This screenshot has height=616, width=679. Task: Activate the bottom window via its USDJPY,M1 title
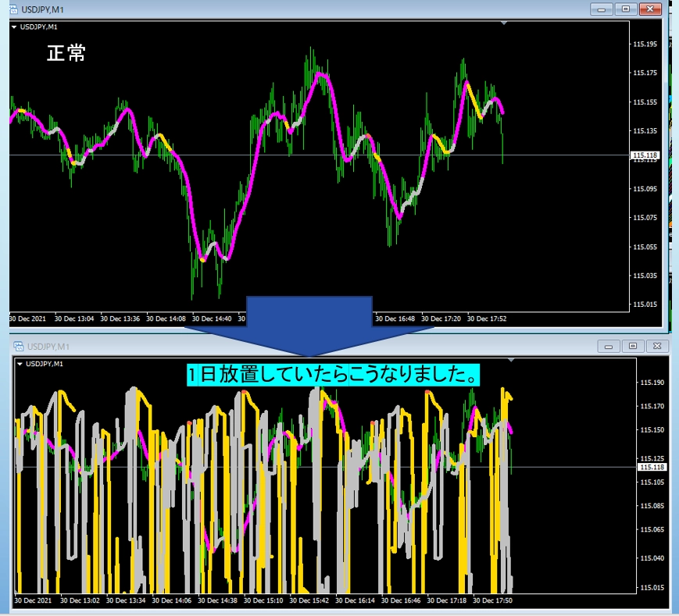[48, 346]
